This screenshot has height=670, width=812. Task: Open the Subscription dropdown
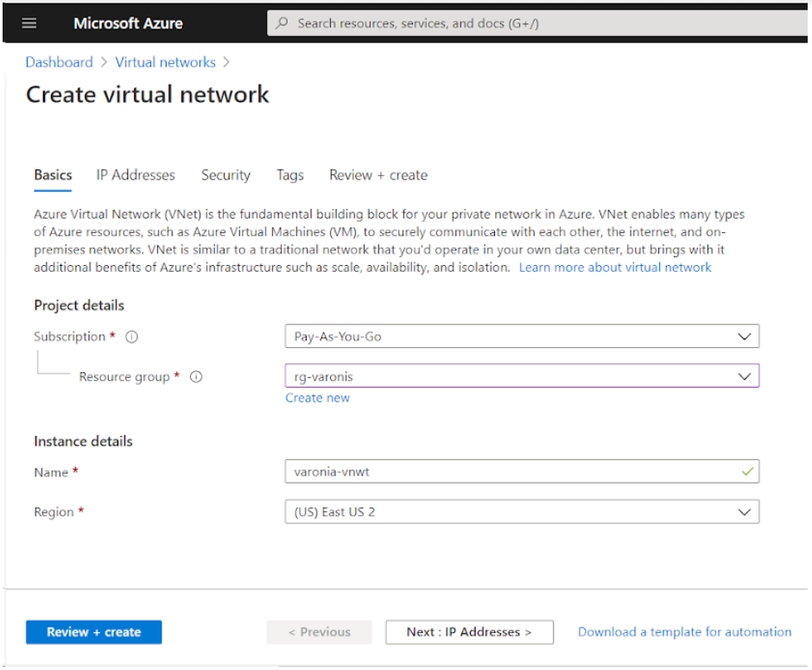point(745,336)
